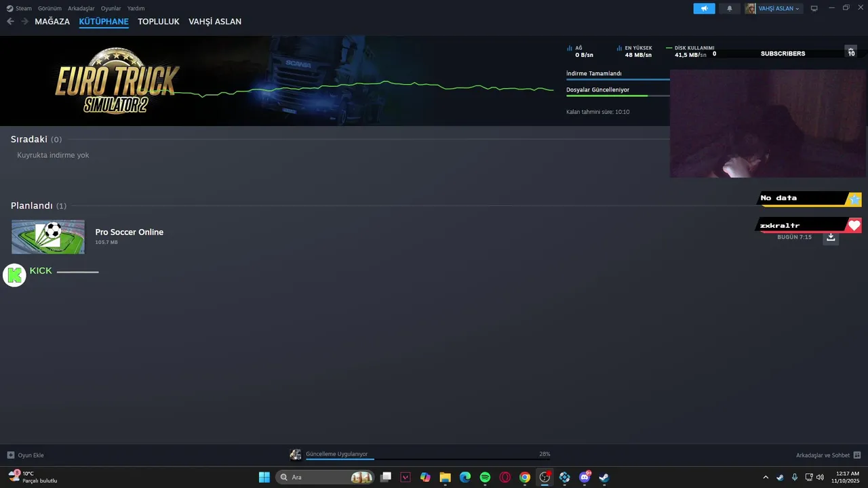Screen dimensions: 868x488
Task: Go back with the left arrow
Action: (x=10, y=22)
